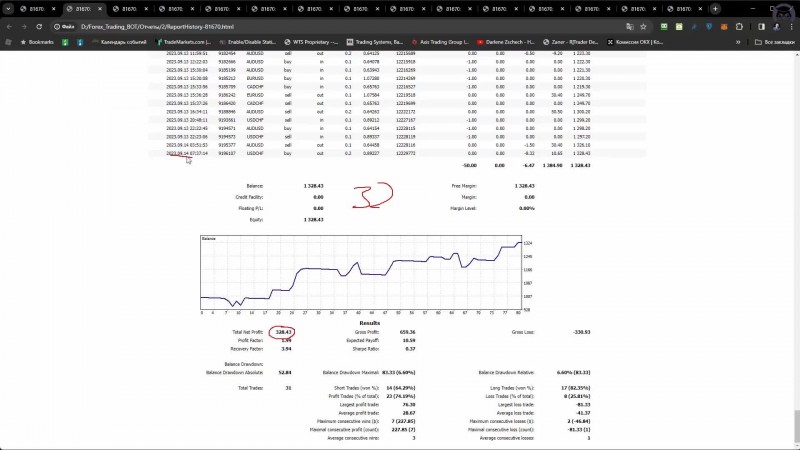The height and width of the screenshot is (450, 800).
Task: Open the Файл site info chip
Action: [65, 27]
